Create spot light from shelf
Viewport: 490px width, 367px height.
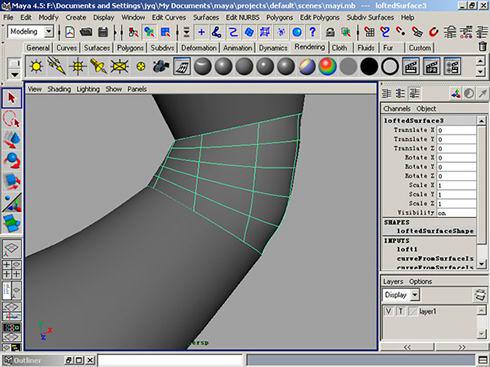99,66
